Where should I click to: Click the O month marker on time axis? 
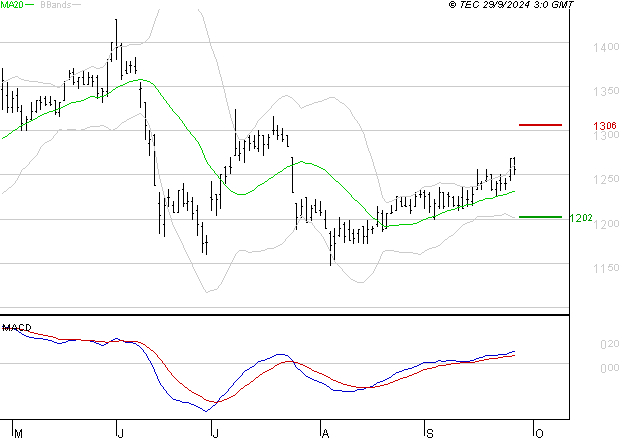(x=539, y=434)
